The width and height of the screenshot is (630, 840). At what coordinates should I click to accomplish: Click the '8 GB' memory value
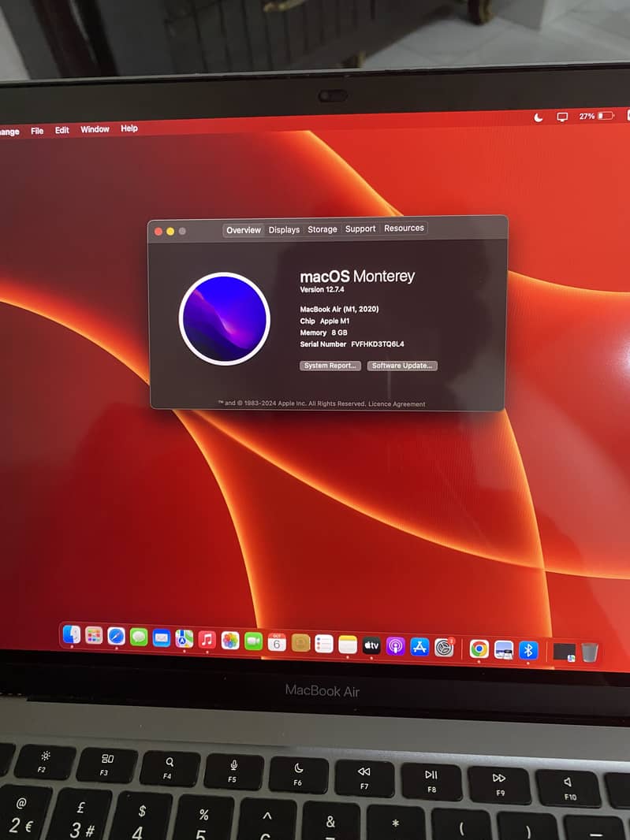click(x=339, y=333)
